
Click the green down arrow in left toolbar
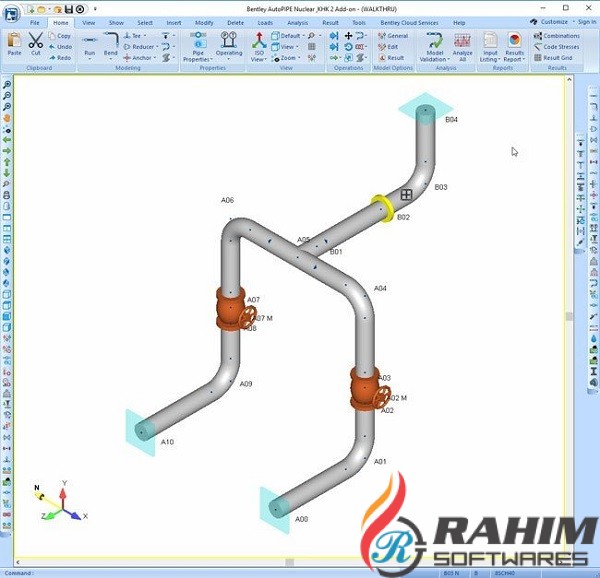[x=7, y=173]
